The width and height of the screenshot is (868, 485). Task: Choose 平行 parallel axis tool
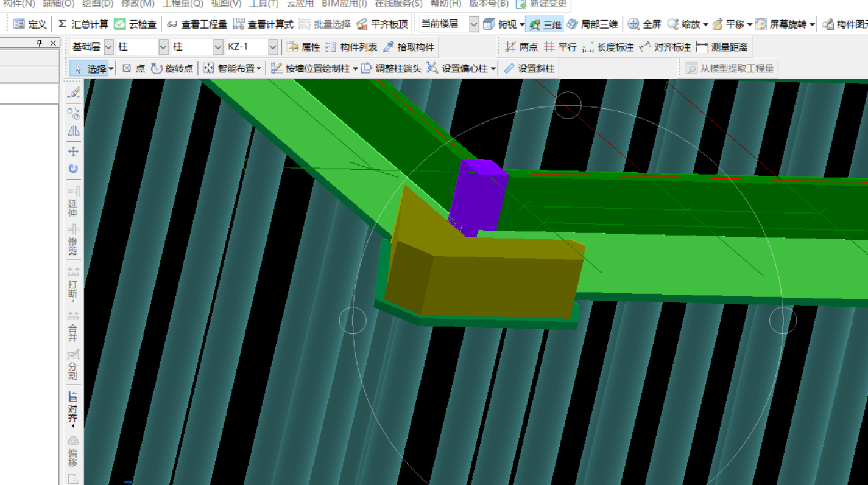click(x=560, y=47)
